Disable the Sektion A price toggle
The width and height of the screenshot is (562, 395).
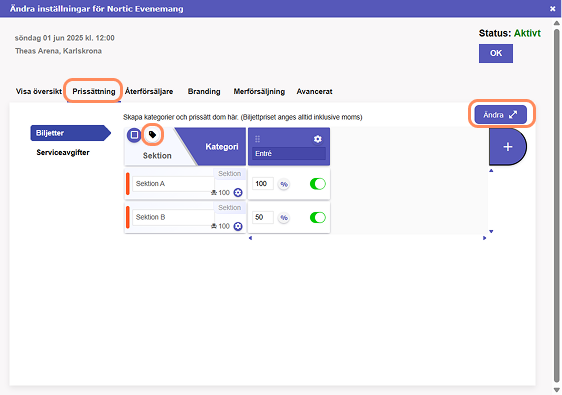(318, 184)
